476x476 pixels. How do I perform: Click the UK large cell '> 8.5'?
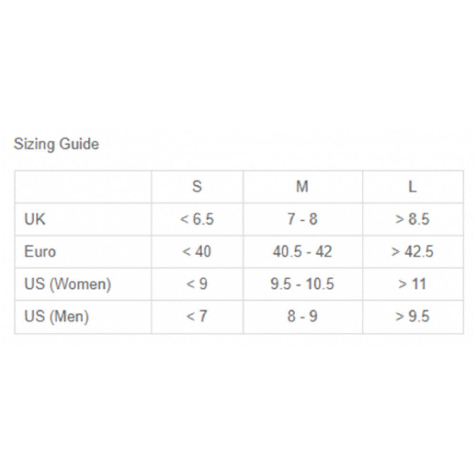pos(413,219)
